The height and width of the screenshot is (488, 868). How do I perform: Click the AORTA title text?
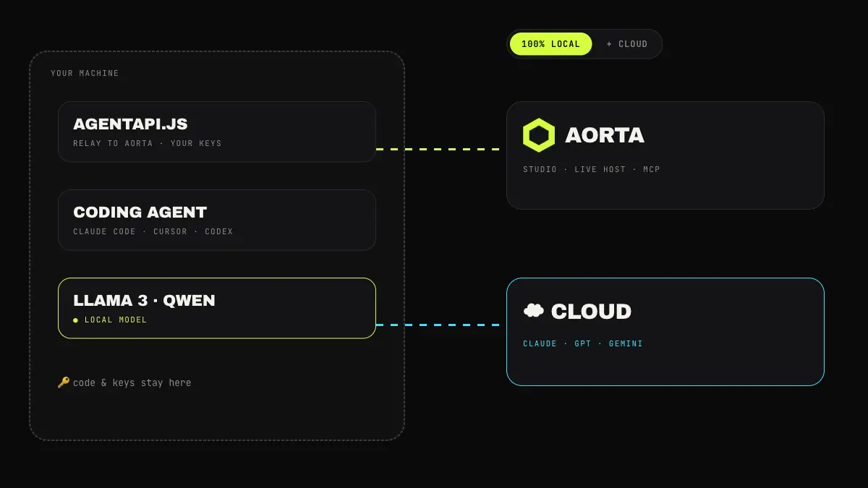605,135
